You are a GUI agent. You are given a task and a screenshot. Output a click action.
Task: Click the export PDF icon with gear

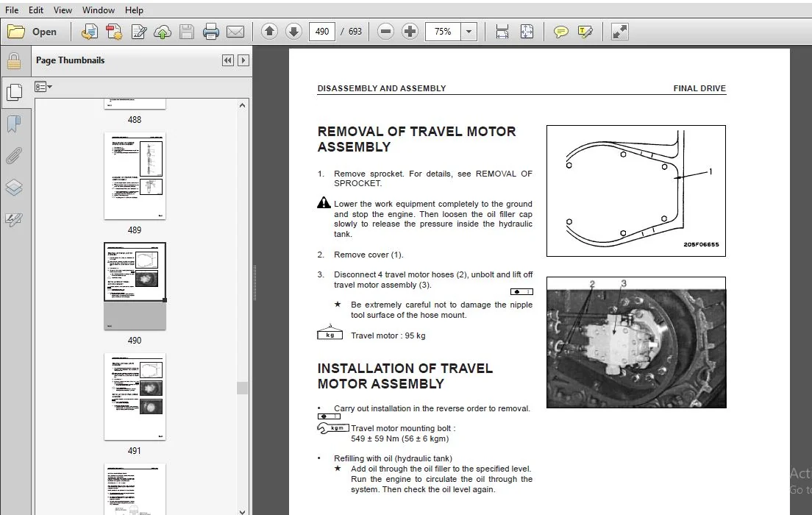(114, 32)
